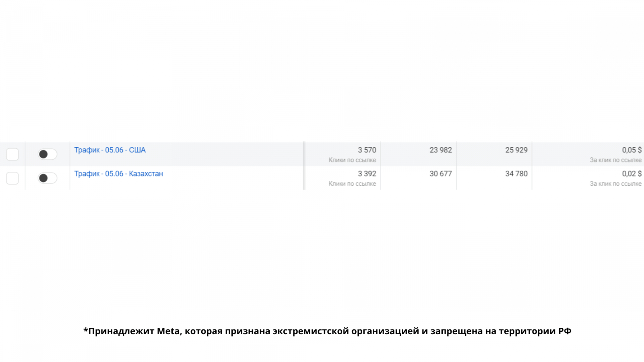Tick the checkbox for the США campaign row

click(x=12, y=154)
